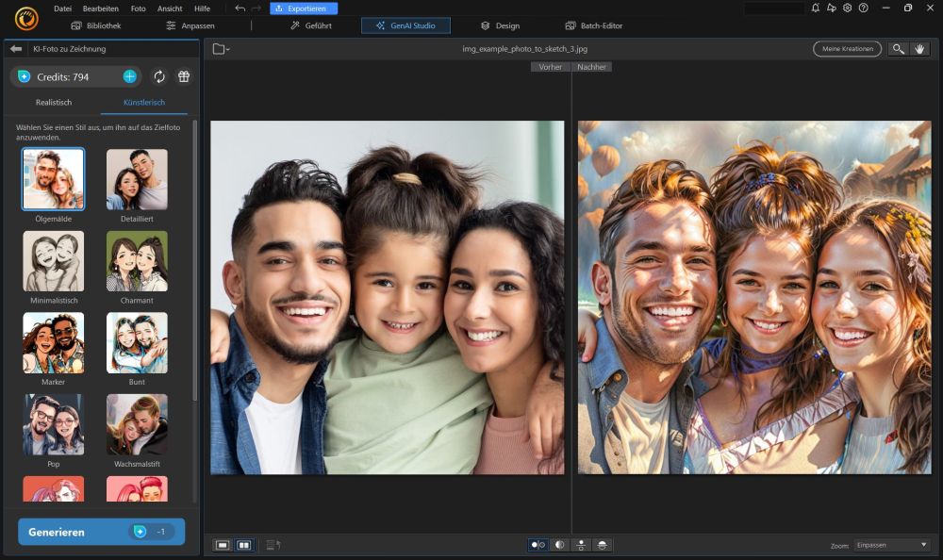The width and height of the screenshot is (943, 560).
Task: Switch to the Realistisch tab
Action: click(x=53, y=102)
